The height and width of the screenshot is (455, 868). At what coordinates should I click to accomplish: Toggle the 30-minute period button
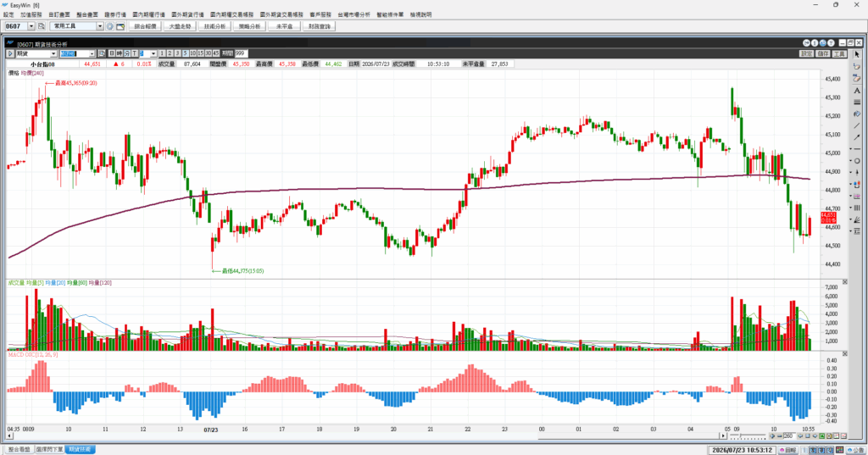[x=209, y=53]
